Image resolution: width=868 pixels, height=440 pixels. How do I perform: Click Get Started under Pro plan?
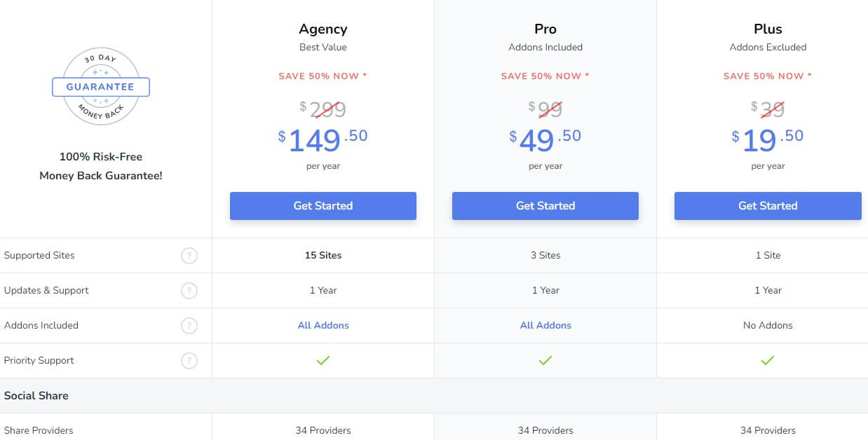point(545,206)
